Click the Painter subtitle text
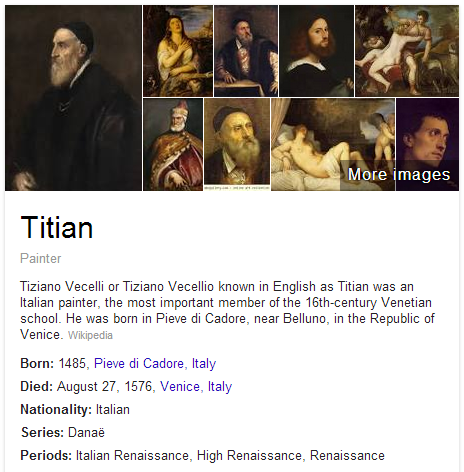Image resolution: width=464 pixels, height=472 pixels. click(41, 258)
